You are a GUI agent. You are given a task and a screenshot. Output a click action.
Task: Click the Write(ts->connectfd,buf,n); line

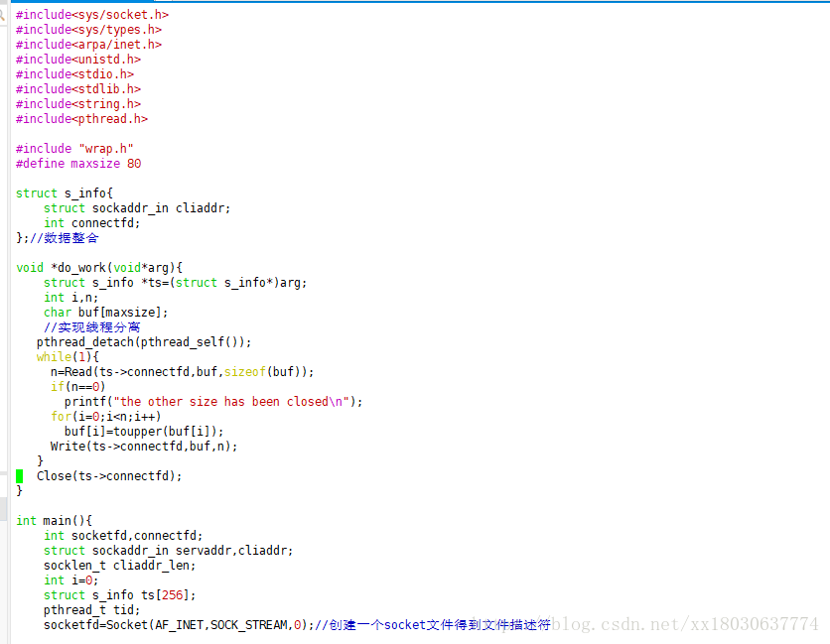(144, 447)
